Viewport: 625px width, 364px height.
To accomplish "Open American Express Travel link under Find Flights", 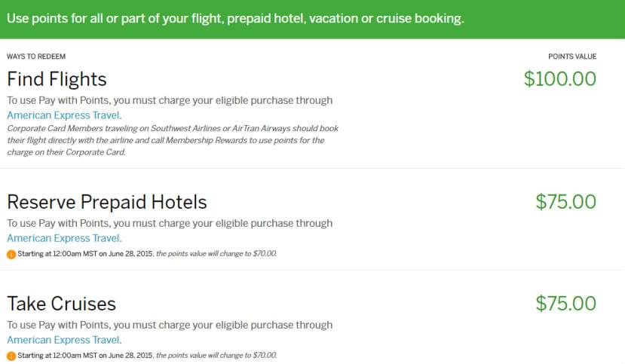I will [63, 115].
